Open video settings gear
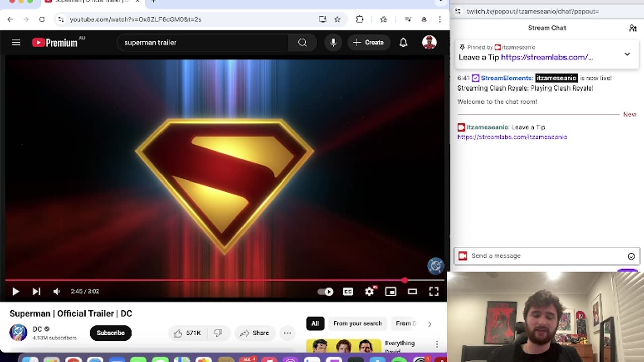The height and width of the screenshot is (362, 644). click(x=370, y=291)
